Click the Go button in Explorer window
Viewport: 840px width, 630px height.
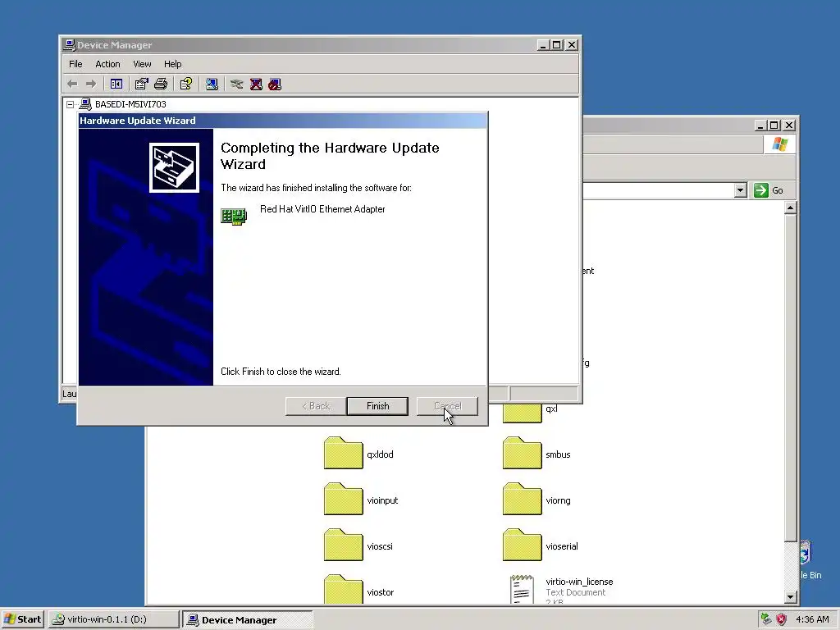(x=769, y=190)
